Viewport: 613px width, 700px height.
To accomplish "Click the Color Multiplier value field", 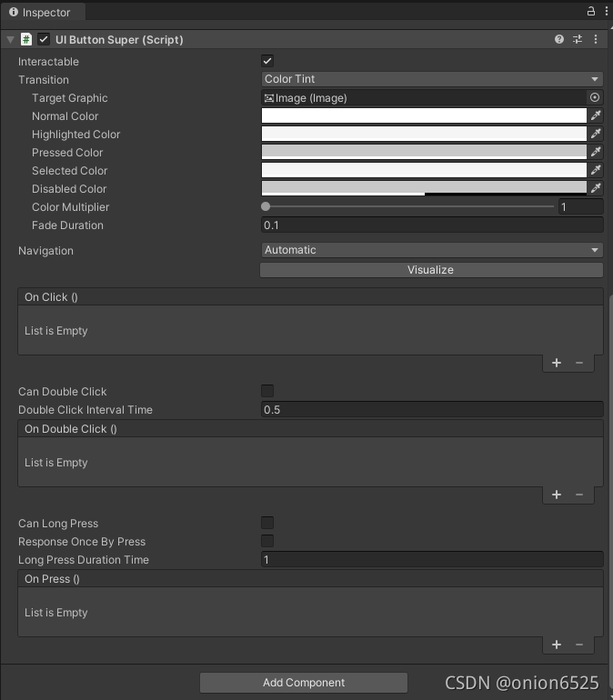I will 581,206.
